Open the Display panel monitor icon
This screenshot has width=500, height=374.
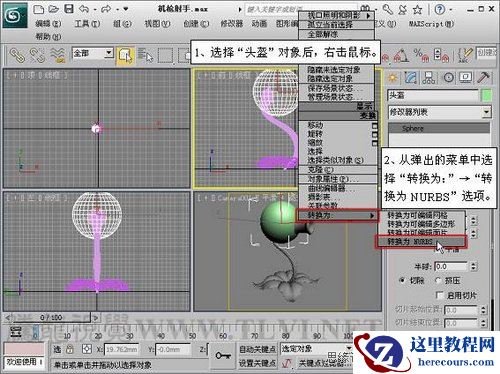pos(465,78)
